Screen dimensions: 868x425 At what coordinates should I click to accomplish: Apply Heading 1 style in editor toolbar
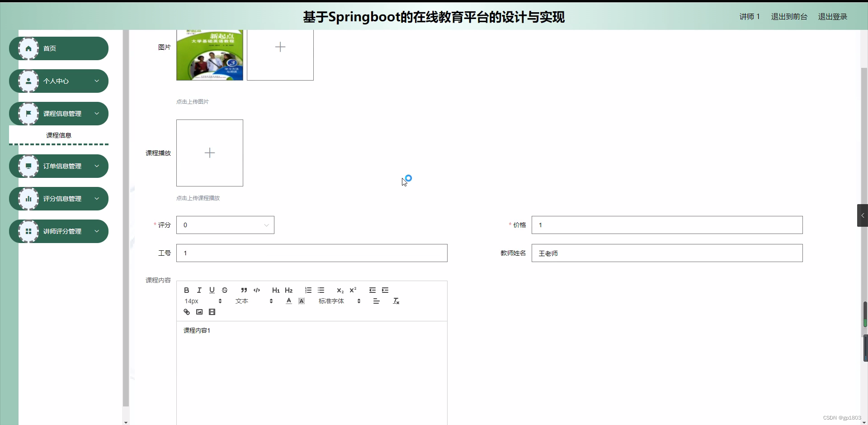pos(276,290)
